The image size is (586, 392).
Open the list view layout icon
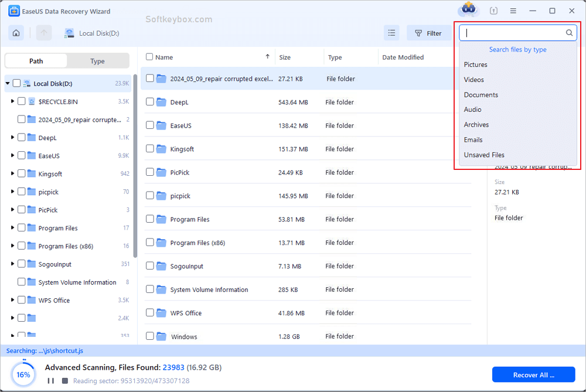391,33
